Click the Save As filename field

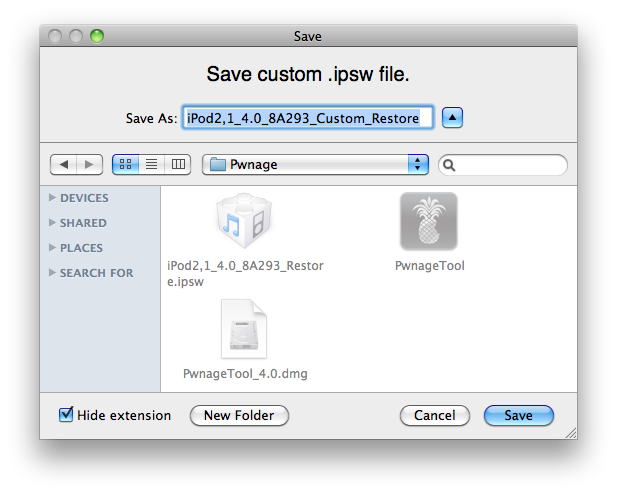coord(307,118)
